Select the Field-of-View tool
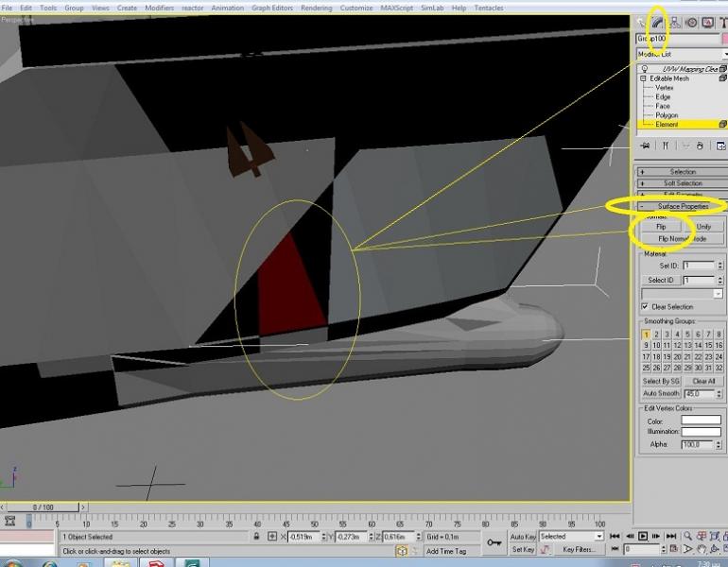This screenshot has width=728, height=567. [x=687, y=549]
